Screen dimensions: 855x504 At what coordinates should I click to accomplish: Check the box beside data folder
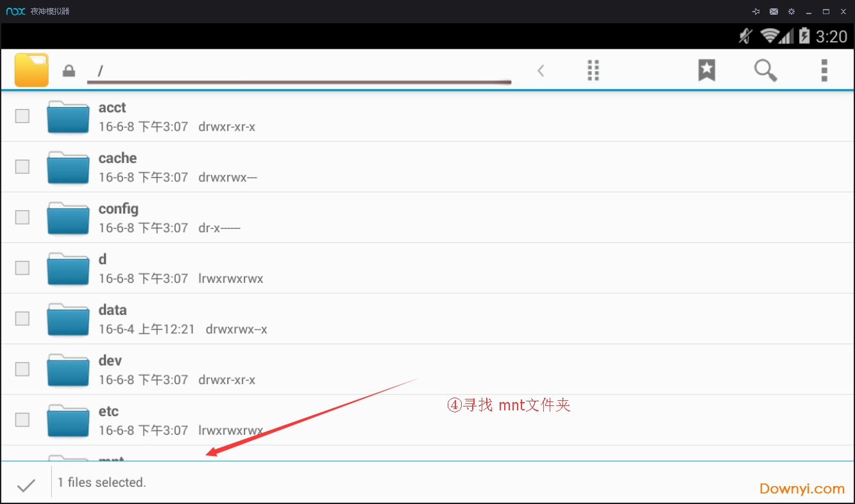coord(22,319)
